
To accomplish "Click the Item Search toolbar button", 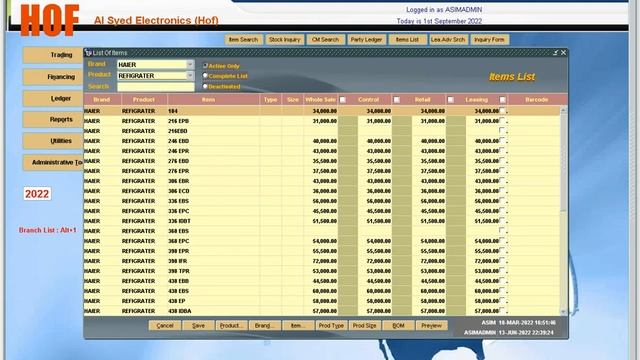I will click(243, 40).
